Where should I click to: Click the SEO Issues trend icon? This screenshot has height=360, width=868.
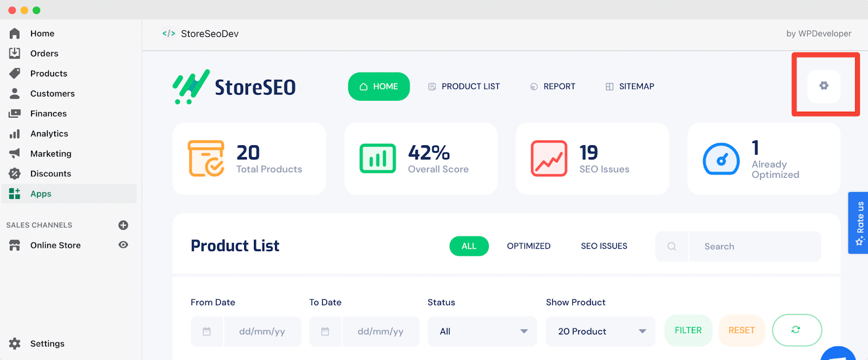549,158
